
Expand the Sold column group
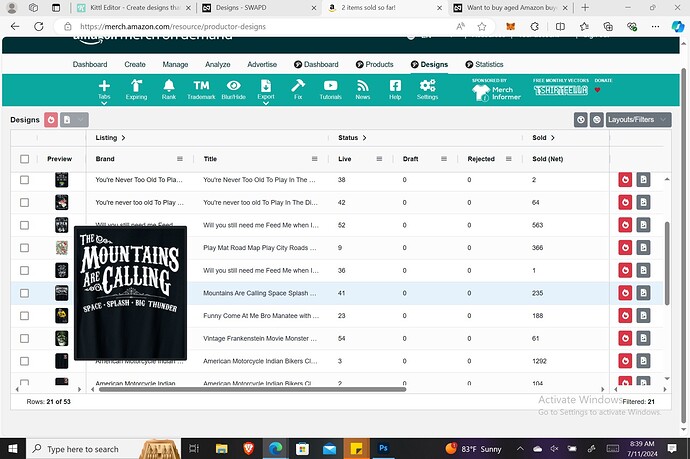coord(553,138)
